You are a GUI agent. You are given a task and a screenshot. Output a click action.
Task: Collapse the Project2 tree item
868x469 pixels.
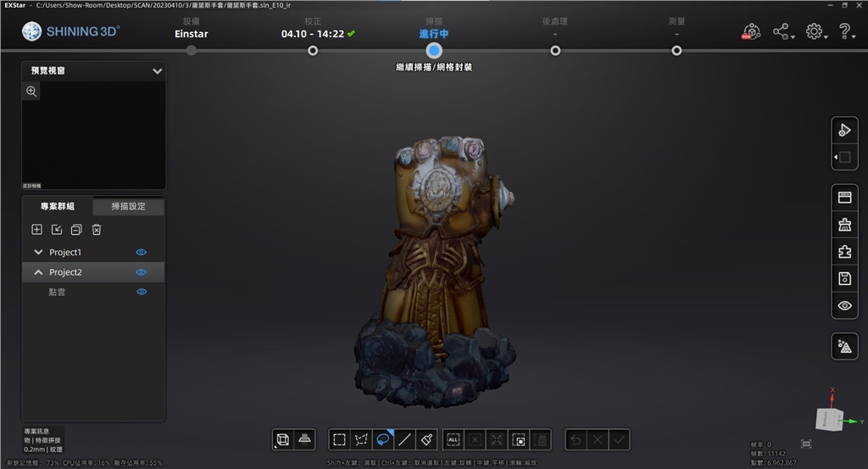pyautogui.click(x=38, y=272)
